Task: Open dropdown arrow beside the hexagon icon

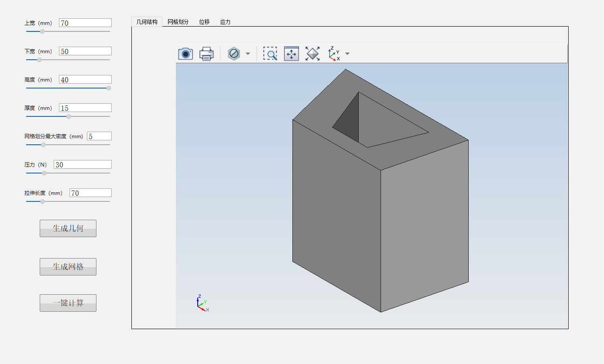Action: tap(248, 54)
